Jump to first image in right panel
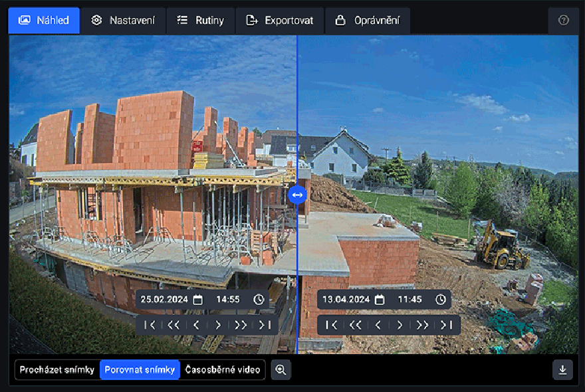 (331, 326)
